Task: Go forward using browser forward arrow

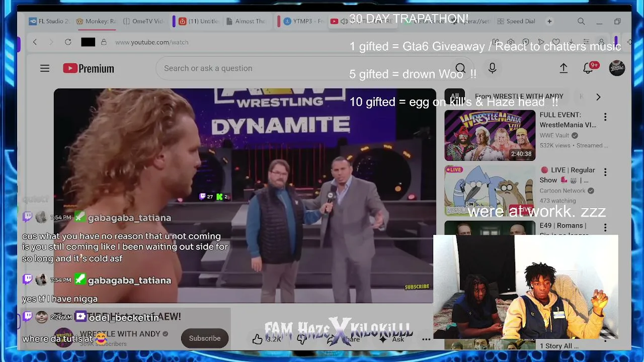Action: click(x=51, y=42)
